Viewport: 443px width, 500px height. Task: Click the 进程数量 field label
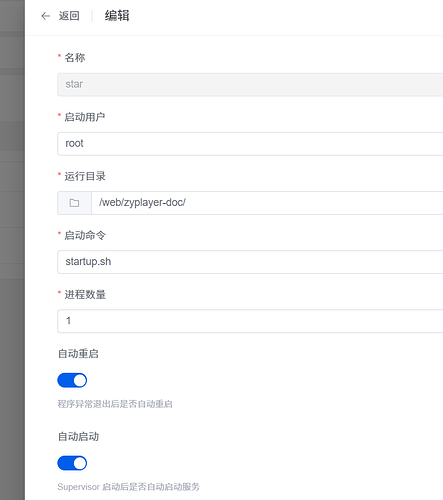tap(85, 294)
